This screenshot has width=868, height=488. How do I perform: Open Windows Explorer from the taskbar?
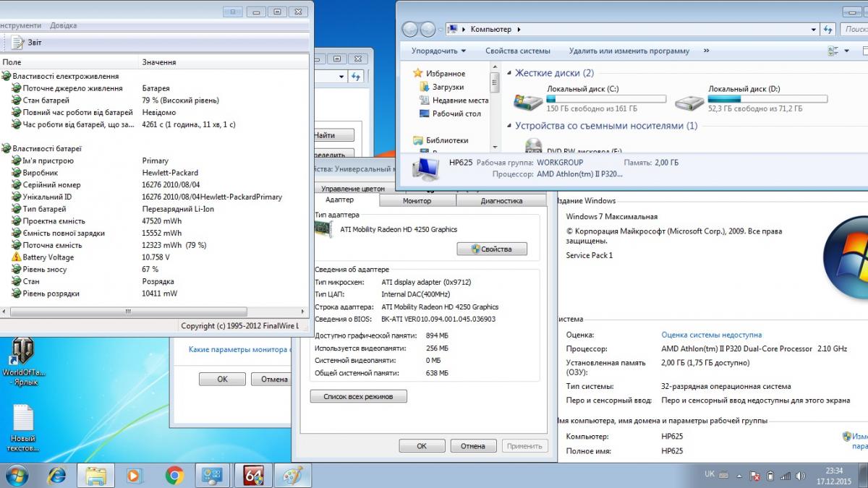coord(96,475)
